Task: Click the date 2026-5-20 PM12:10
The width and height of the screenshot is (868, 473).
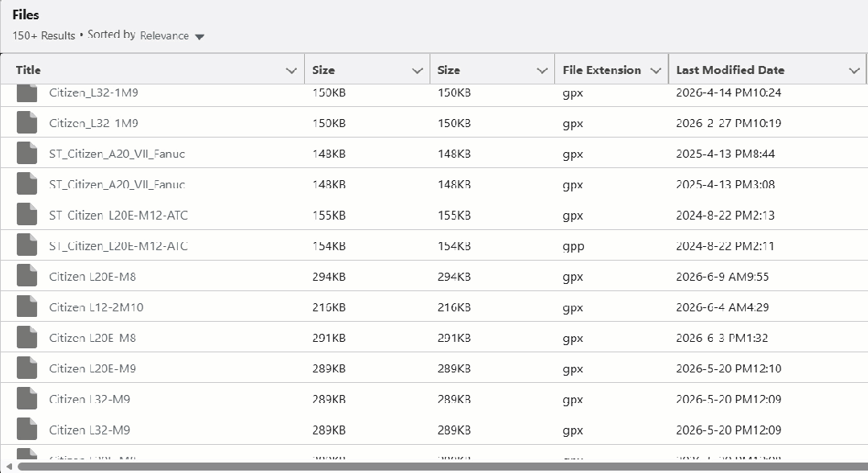Action: pos(729,368)
